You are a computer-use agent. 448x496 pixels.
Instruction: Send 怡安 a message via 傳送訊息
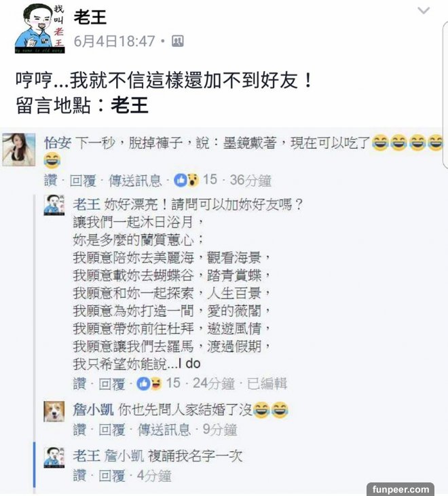coord(135,180)
